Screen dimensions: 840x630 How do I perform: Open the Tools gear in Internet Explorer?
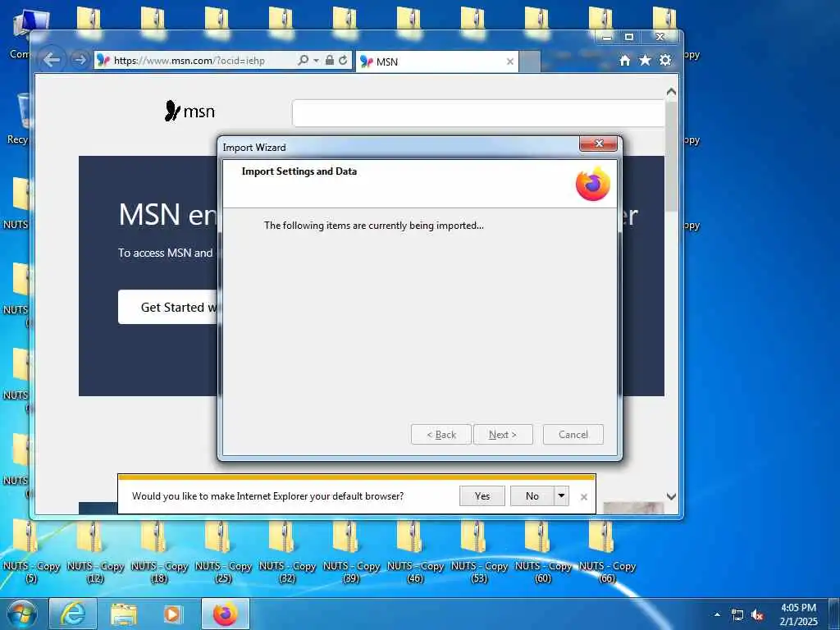(665, 60)
